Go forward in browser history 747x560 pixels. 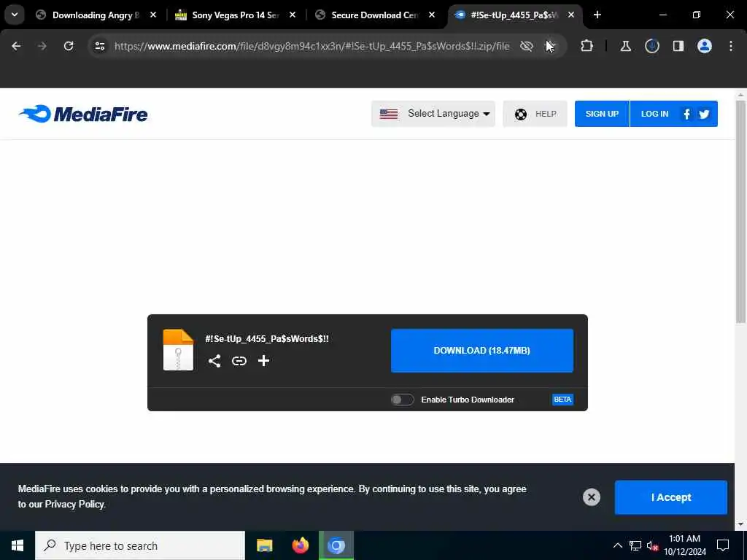[42, 46]
